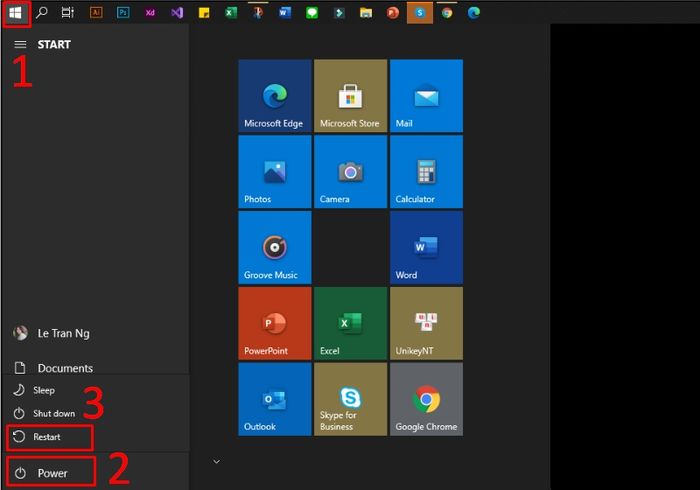
Task: Open the Mail tile
Action: 426,96
